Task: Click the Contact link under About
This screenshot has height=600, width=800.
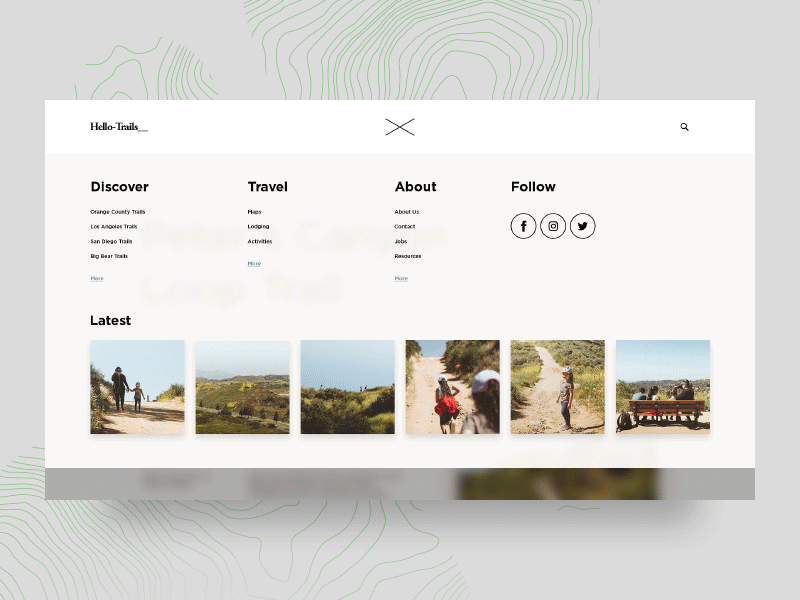Action: [404, 227]
